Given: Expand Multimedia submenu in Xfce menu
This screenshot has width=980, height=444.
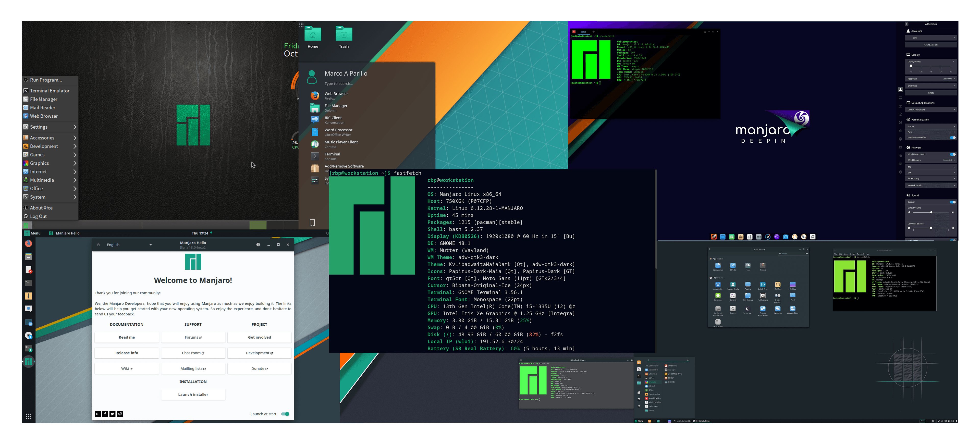Looking at the screenshot, I should pos(50,180).
